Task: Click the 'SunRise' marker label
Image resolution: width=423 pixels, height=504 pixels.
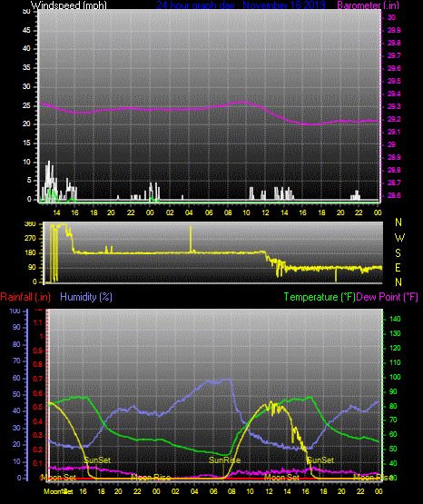Action: point(224,460)
